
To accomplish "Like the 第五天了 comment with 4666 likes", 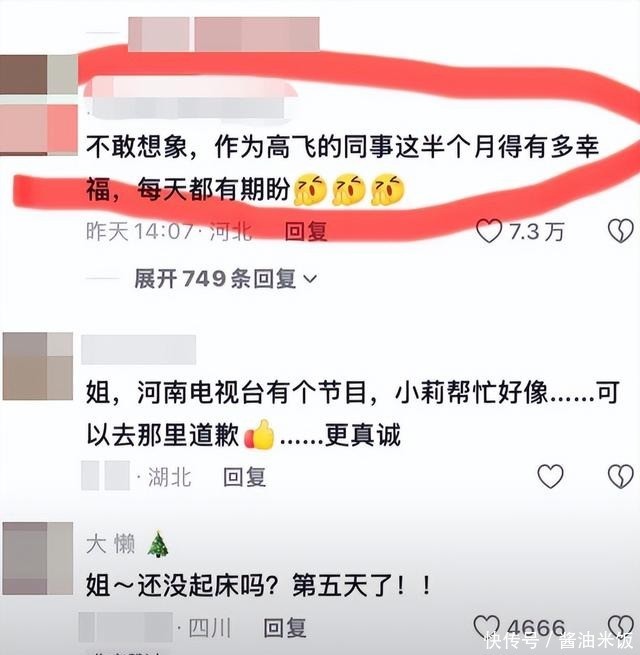I will tap(487, 627).
